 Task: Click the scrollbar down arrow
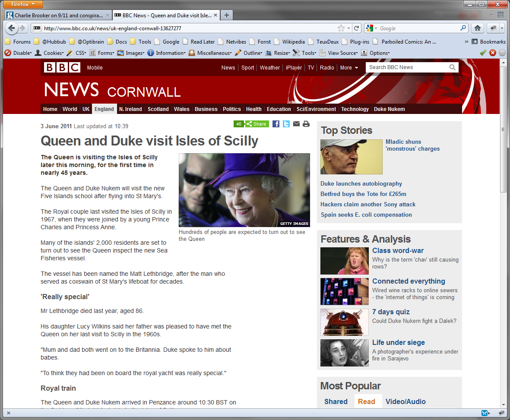(x=503, y=405)
